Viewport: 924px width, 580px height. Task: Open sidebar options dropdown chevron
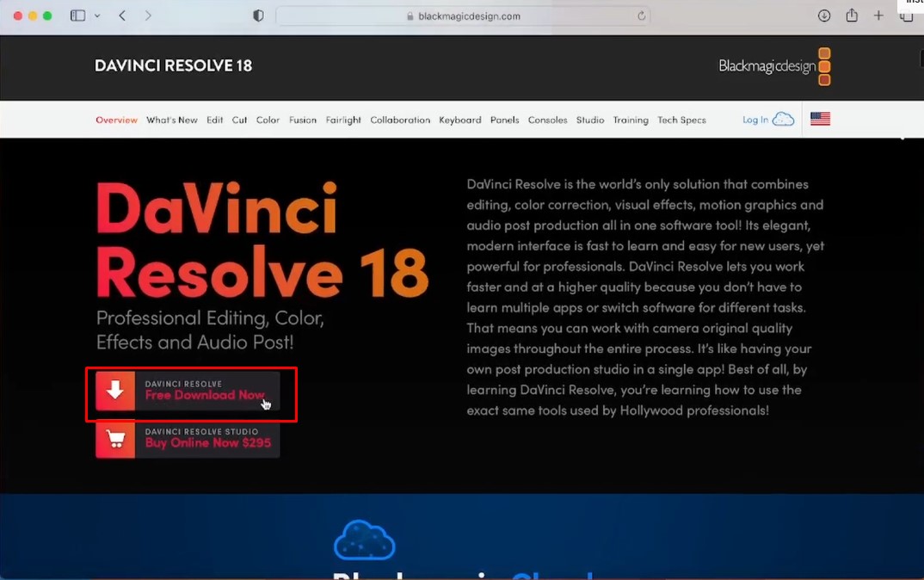97,15
